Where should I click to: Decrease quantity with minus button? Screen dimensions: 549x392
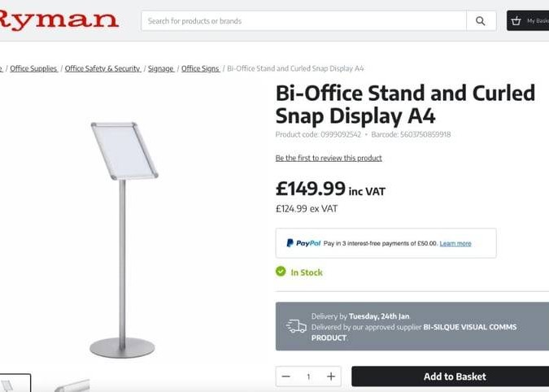[286, 377]
